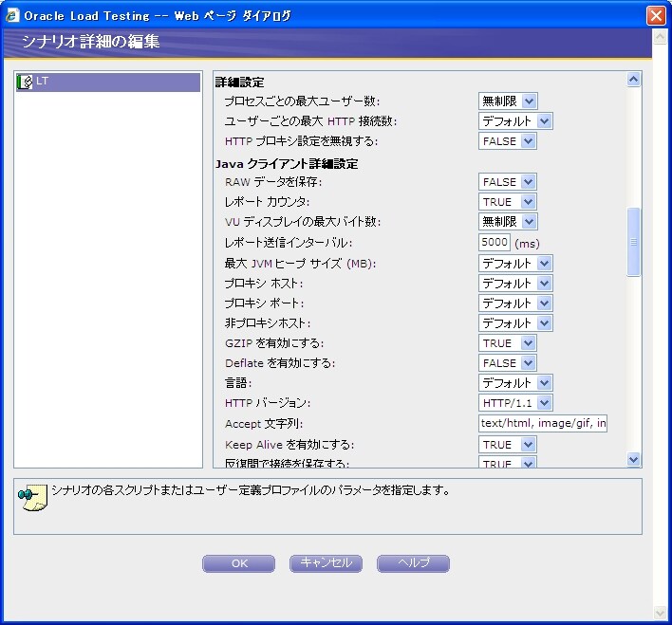Click the Accept 文字列 label
Image resolution: width=672 pixels, height=625 pixels.
[264, 424]
